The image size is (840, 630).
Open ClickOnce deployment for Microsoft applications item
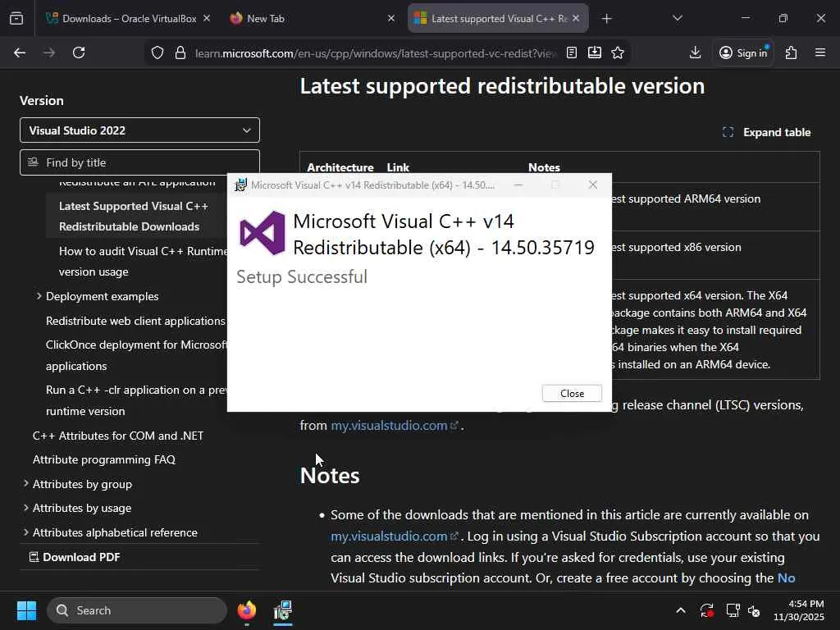point(136,355)
